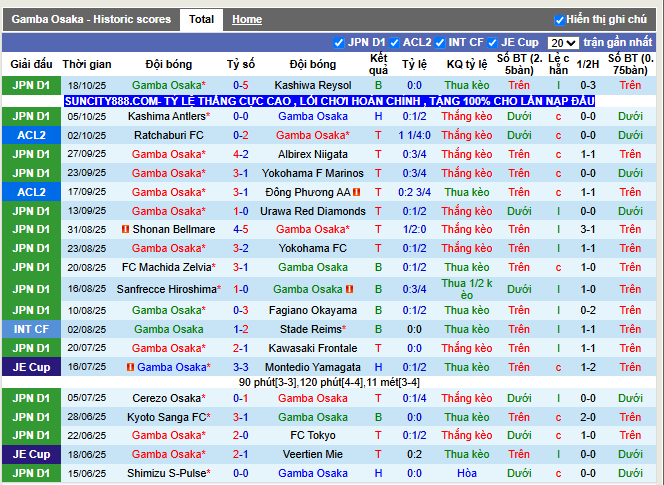Image resolution: width=664 pixels, height=485 pixels.
Task: Select the Total tab
Action: point(201,19)
